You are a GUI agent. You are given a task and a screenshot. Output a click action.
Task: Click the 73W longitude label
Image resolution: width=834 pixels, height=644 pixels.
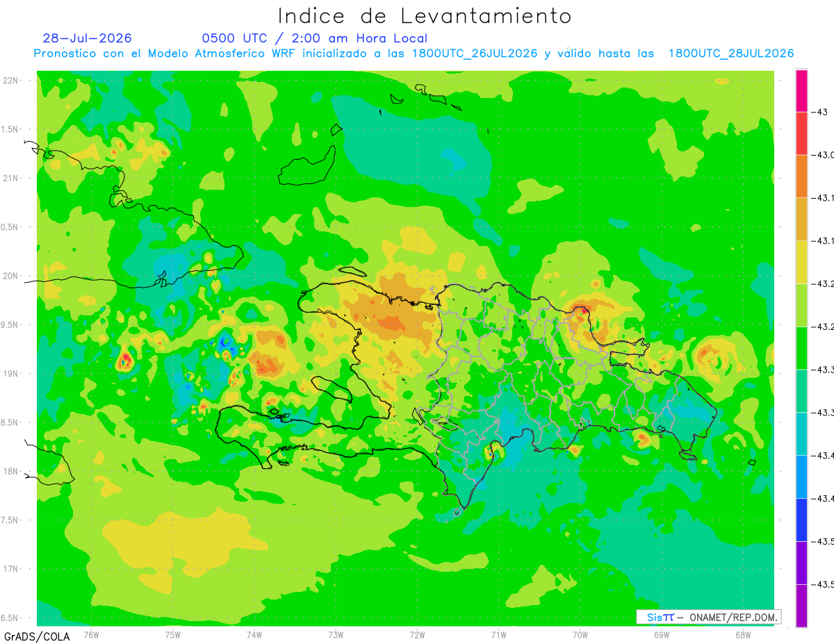336,634
